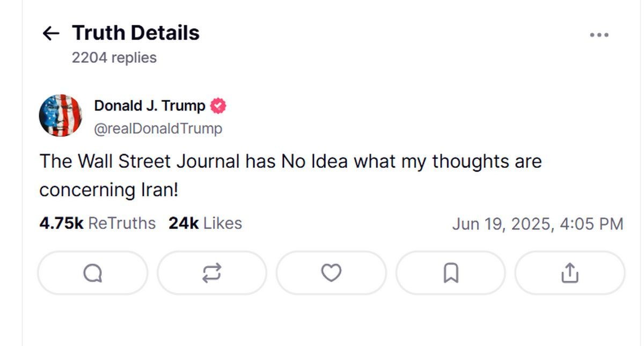Click 'Wall Street Journal' in post text
The image size is (644, 346).
(159, 161)
